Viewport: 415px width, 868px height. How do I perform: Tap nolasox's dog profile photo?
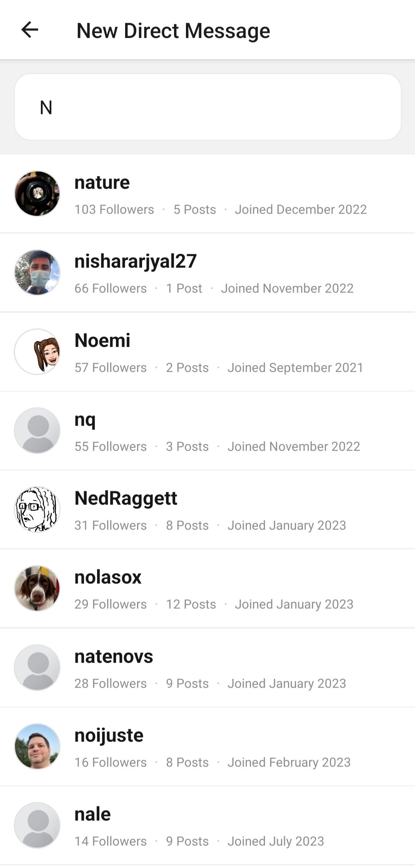point(37,588)
